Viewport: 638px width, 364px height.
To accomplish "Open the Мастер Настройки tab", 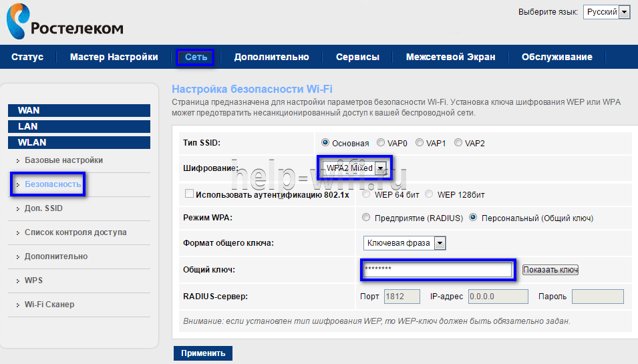I will (x=114, y=57).
